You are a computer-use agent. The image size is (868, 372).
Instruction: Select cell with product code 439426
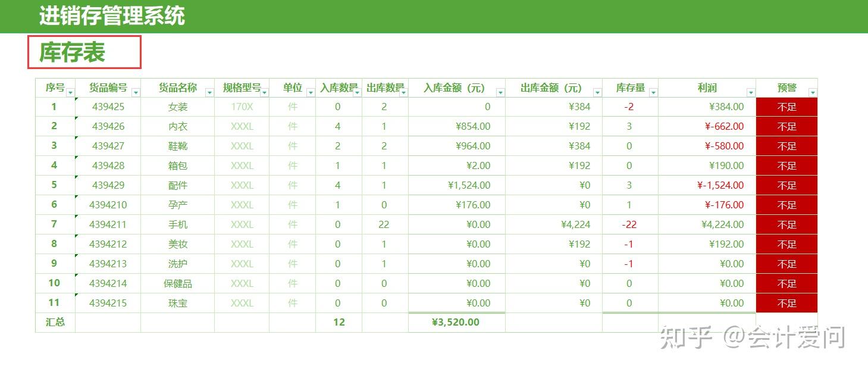(x=108, y=126)
